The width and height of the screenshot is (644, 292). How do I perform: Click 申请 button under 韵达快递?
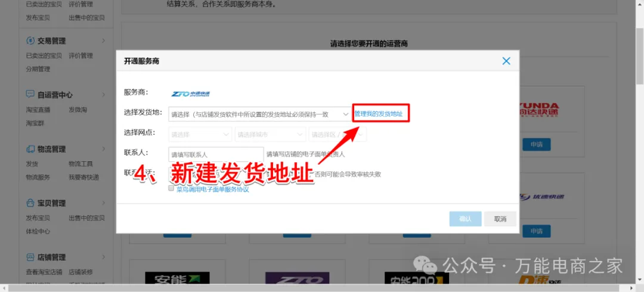[536, 145]
